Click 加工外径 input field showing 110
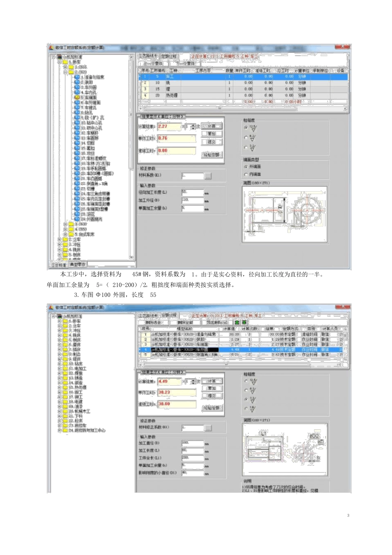The image size is (392, 555). [x=192, y=200]
